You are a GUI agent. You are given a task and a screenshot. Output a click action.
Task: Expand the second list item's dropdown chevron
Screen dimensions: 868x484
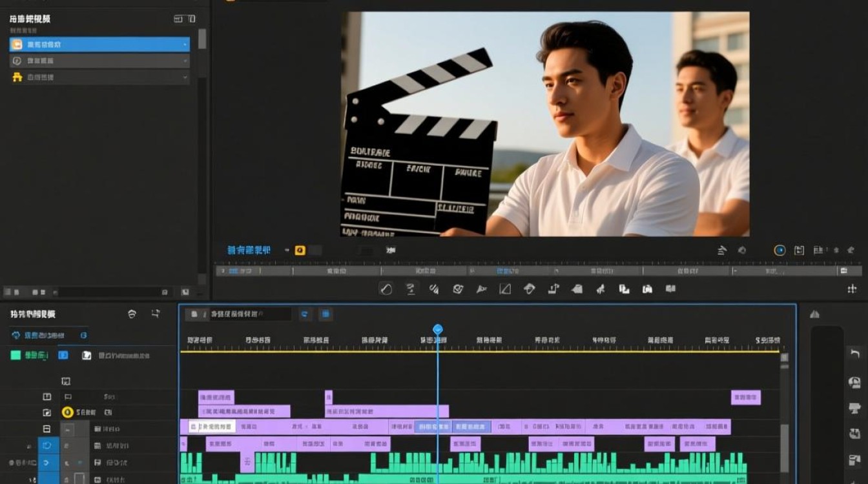point(186,61)
